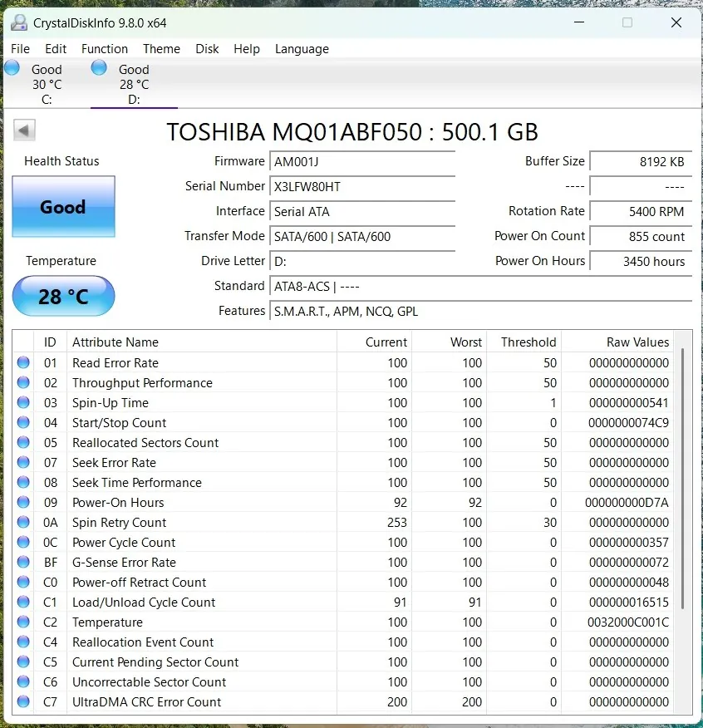This screenshot has height=728, width=703.
Task: Click the Attribute Name column header
Action: point(202,342)
